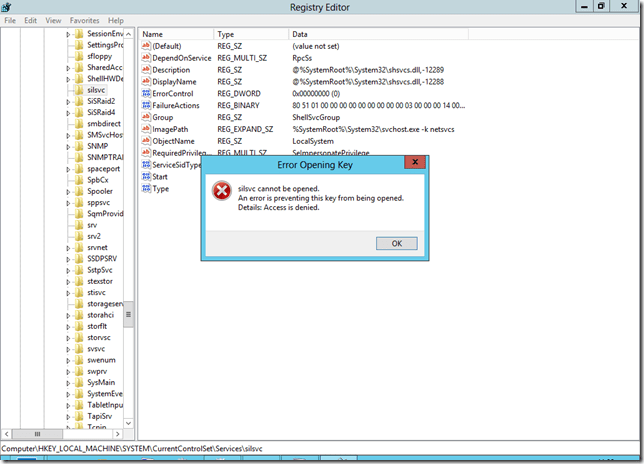Click the tree scrollbar up arrow
The image size is (644, 464).
[129, 34]
